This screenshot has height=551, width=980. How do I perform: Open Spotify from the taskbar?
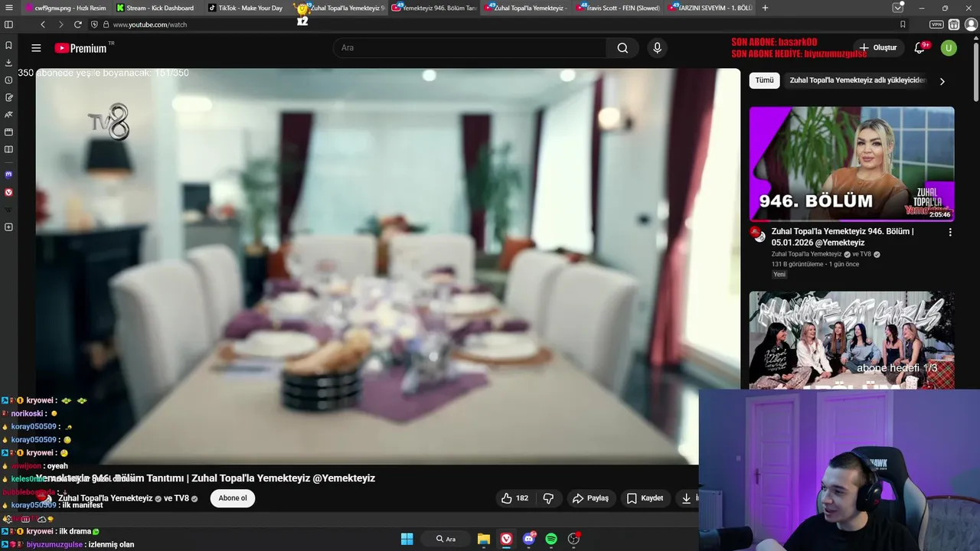pyautogui.click(x=551, y=539)
